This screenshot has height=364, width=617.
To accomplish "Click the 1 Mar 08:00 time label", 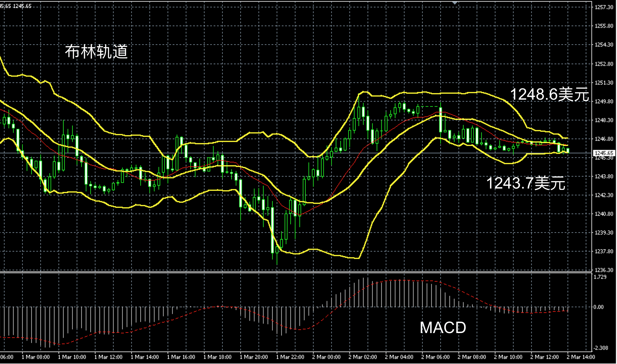I will [36, 357].
